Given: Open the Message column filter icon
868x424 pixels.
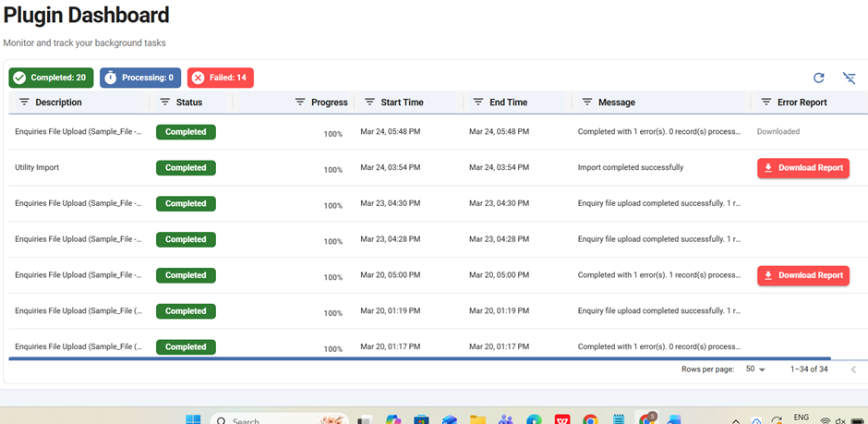Looking at the screenshot, I should pos(586,103).
